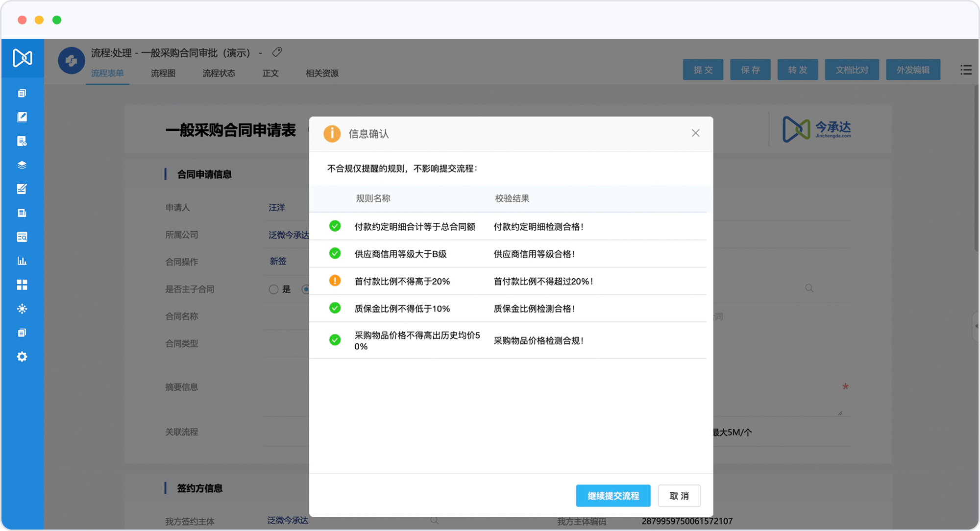Open the four-square grid sidebar icon
The image size is (980, 531).
pyautogui.click(x=22, y=285)
